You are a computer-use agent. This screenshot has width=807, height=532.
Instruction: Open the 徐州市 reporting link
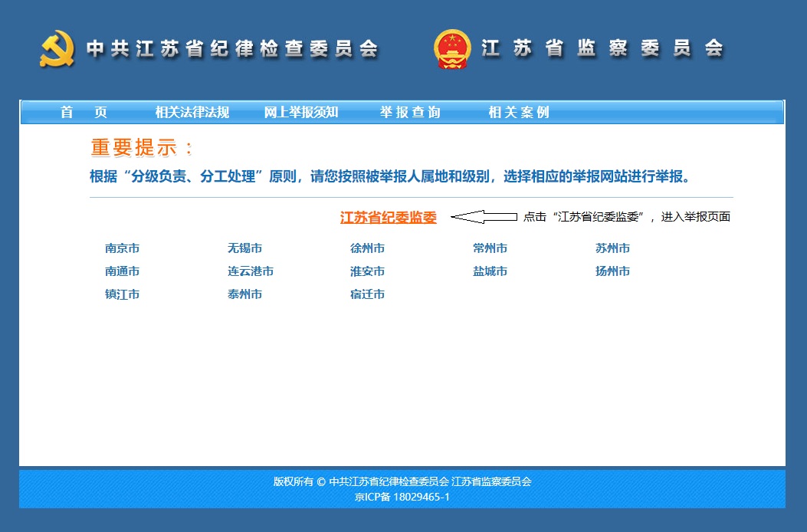click(367, 248)
